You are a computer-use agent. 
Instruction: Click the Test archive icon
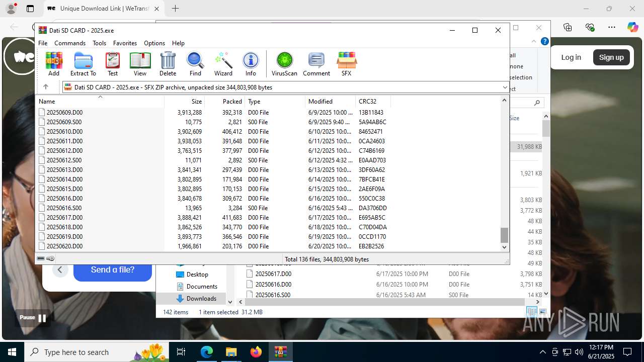113,64
